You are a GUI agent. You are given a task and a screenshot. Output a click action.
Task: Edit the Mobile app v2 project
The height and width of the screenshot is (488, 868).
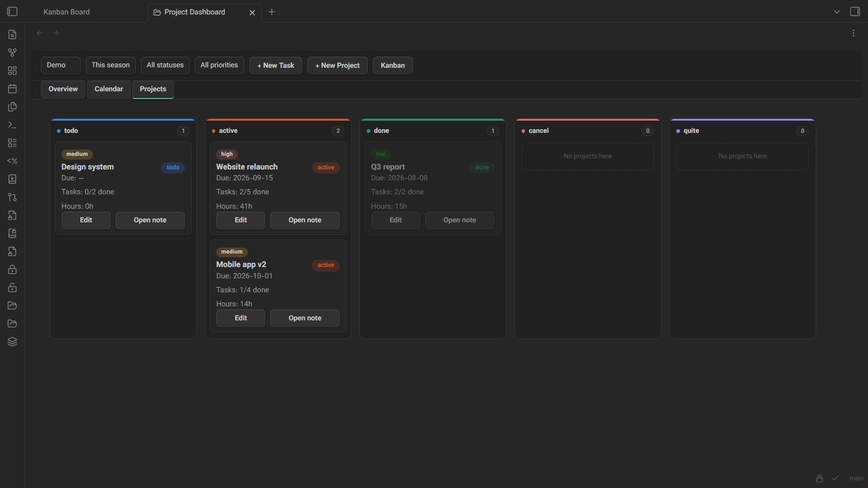pos(241,318)
